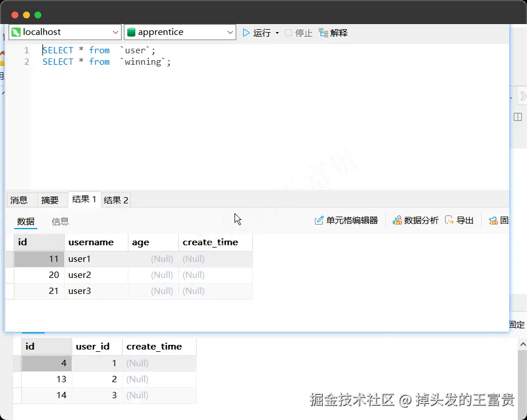Select user_id 3 cell in background table
This screenshot has height=420, width=527.
click(x=97, y=395)
